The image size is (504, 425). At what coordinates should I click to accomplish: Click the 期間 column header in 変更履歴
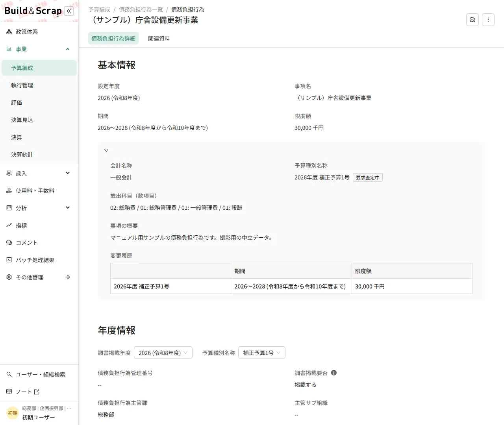coord(291,271)
